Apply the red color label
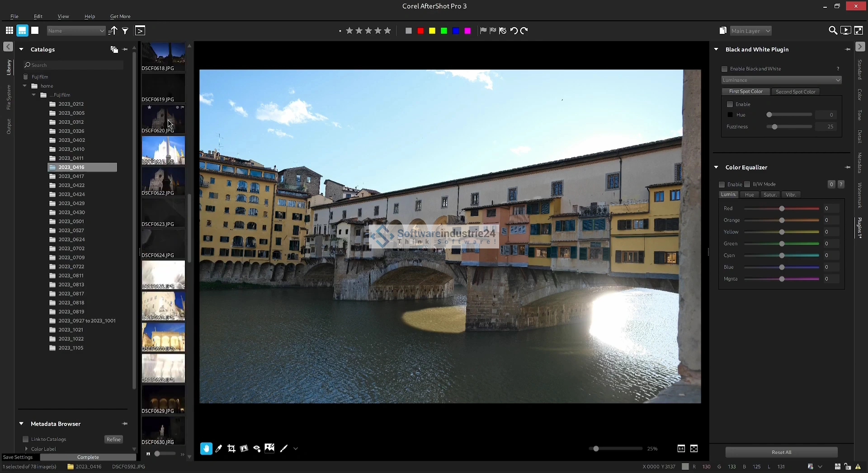The image size is (868, 473). pyautogui.click(x=420, y=31)
